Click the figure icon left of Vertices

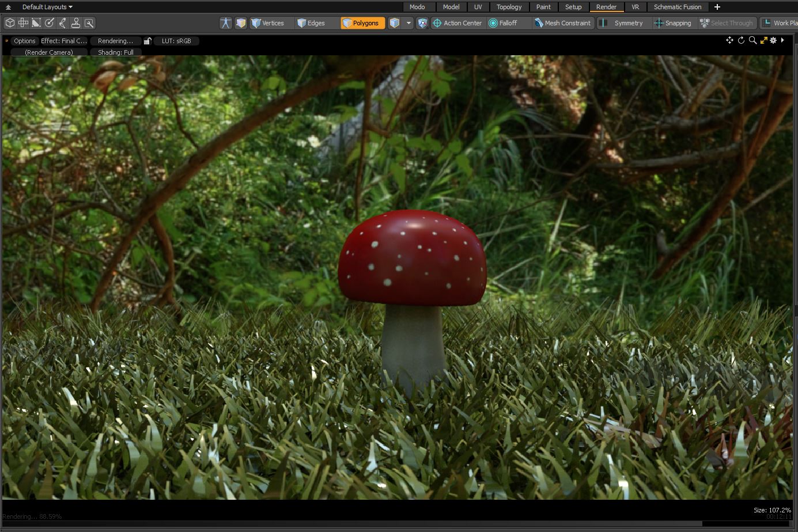pyautogui.click(x=226, y=23)
